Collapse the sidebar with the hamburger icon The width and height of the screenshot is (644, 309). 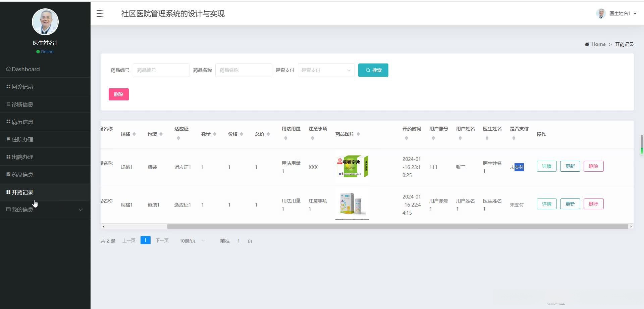(100, 13)
